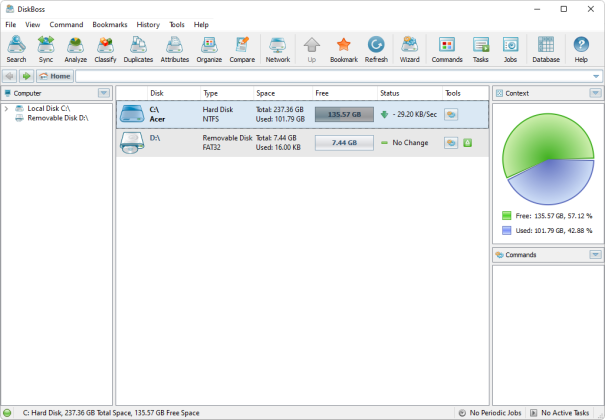Start the Analyze disk tool
The image size is (605, 420).
[x=76, y=49]
